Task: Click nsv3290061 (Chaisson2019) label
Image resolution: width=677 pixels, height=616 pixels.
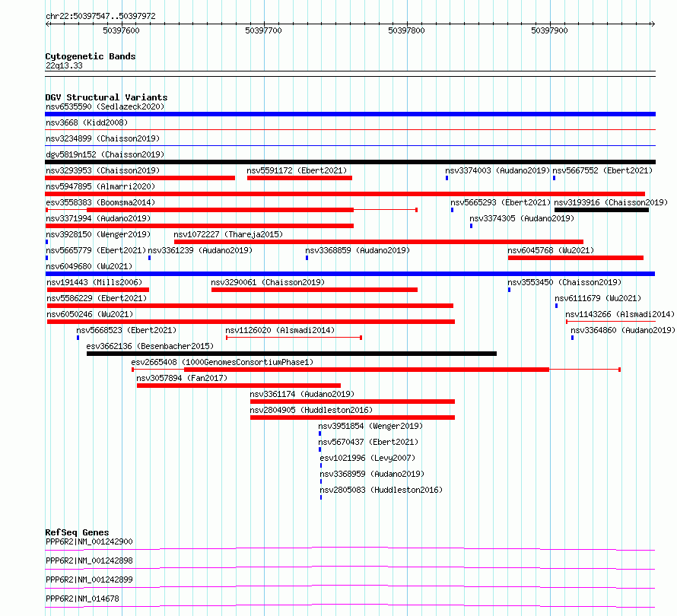Action: coord(268,282)
